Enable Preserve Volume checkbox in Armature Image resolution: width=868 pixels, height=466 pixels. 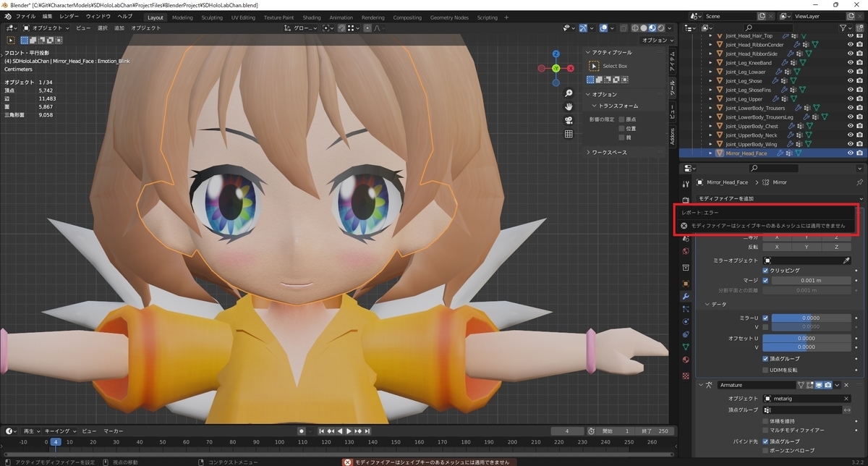coord(766,420)
